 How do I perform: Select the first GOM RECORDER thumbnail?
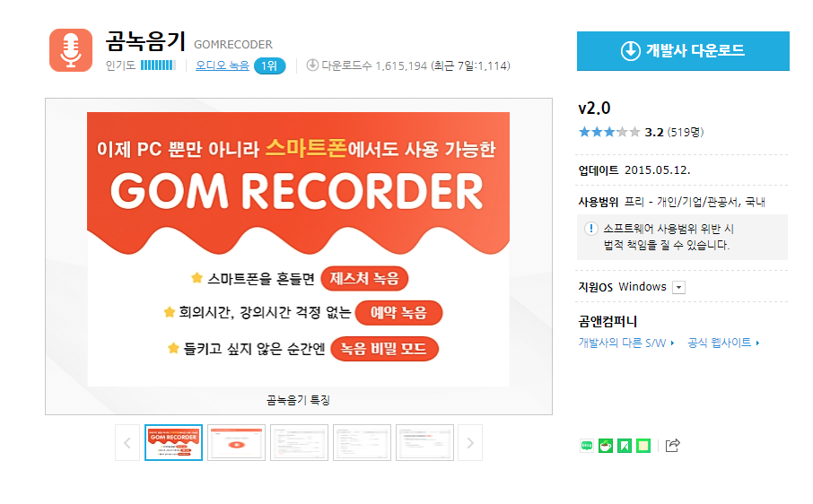coord(174,443)
